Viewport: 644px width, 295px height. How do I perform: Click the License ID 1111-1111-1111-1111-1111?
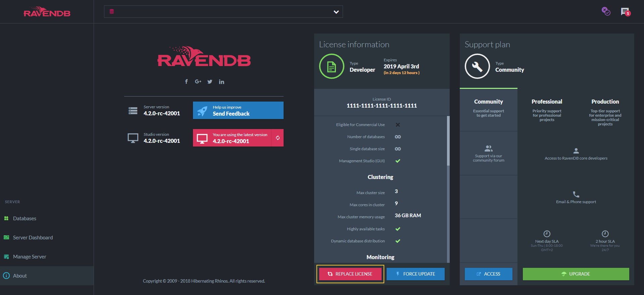click(382, 106)
